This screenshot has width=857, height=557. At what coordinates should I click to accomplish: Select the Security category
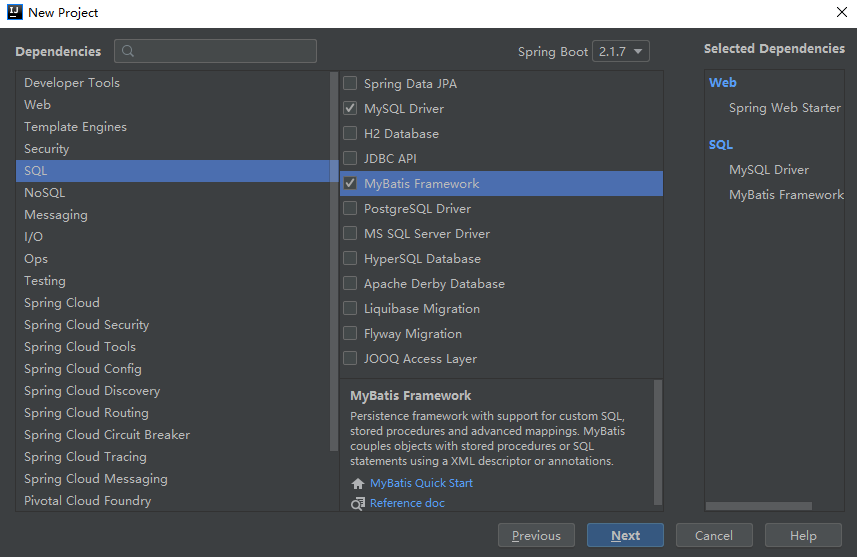click(173, 149)
